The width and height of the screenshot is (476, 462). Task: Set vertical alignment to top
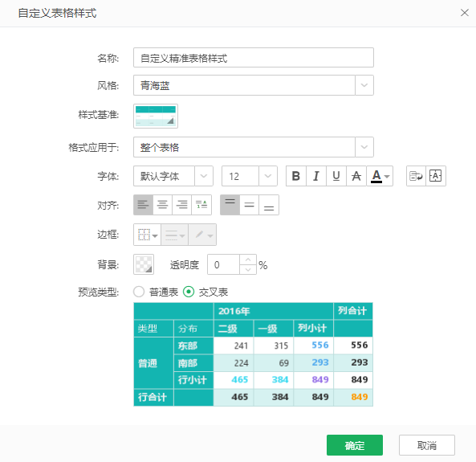pos(230,205)
